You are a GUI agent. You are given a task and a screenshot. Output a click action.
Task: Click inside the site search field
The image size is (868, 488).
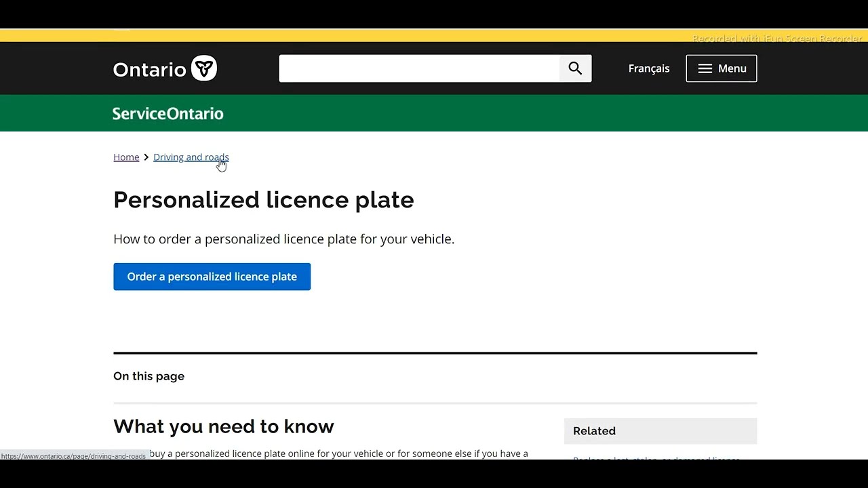point(419,68)
